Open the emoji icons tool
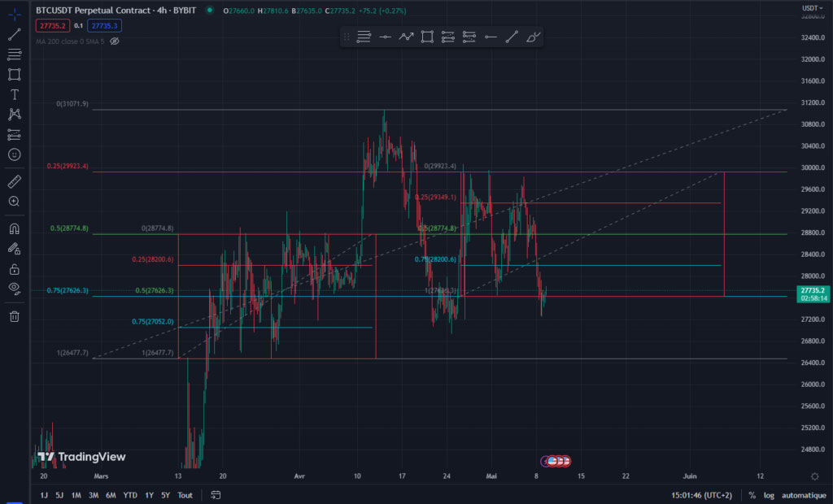This screenshot has width=833, height=504. coord(15,154)
